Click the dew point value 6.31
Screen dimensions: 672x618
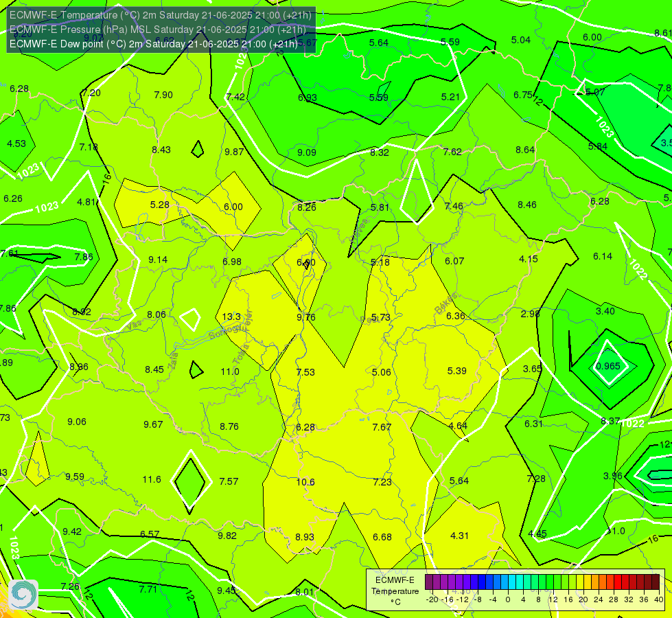[x=533, y=424]
